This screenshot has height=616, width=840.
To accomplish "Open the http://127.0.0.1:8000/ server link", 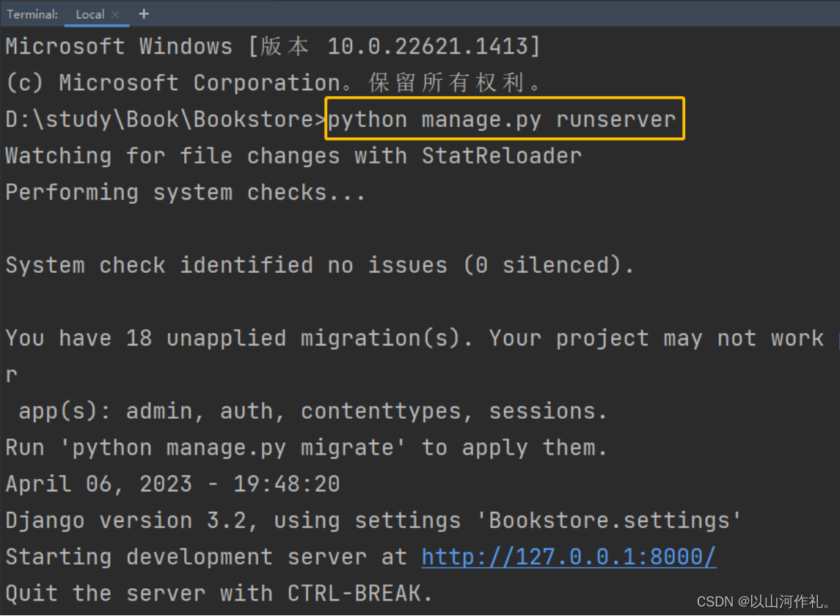I will click(569, 557).
